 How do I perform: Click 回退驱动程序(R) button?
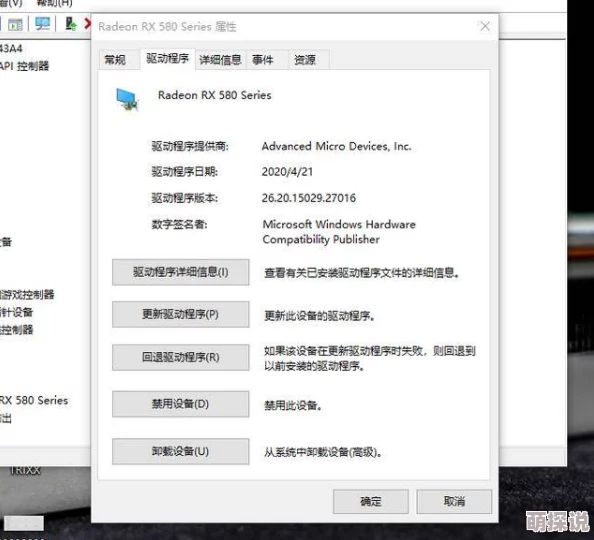pyautogui.click(x=180, y=357)
